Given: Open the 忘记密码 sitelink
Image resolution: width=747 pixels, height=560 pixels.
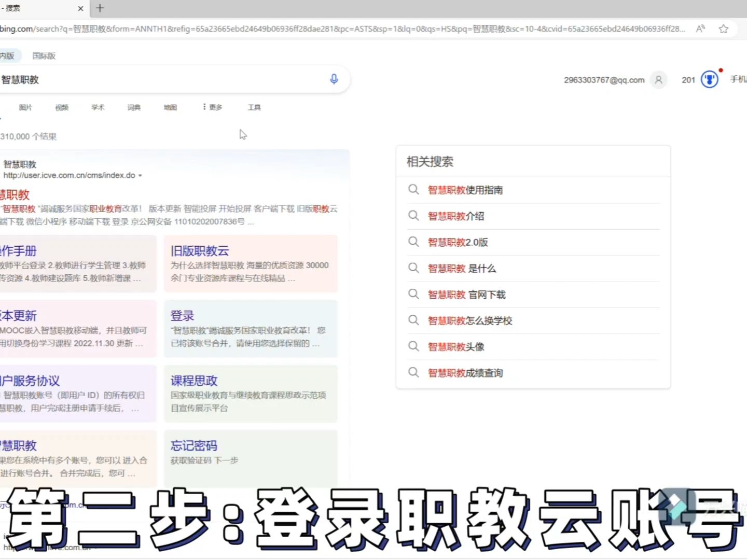Looking at the screenshot, I should click(x=195, y=445).
